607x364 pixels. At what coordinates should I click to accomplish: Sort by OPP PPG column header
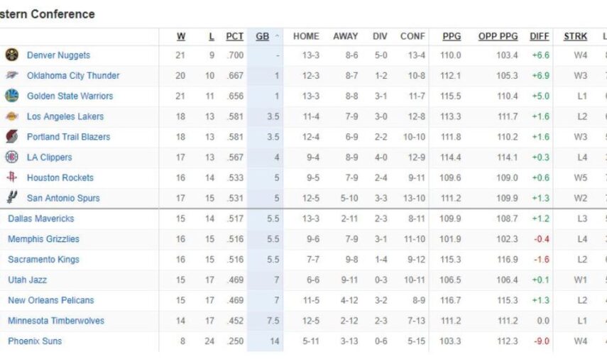point(498,36)
